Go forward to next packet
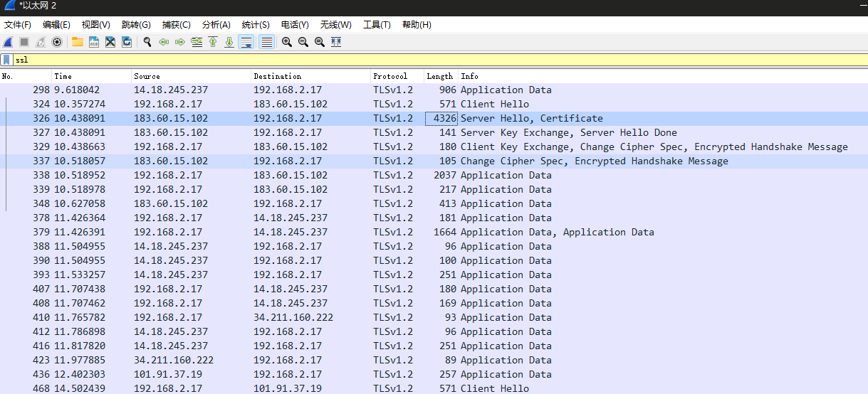Viewport: 868px width, 394px height. coord(180,42)
